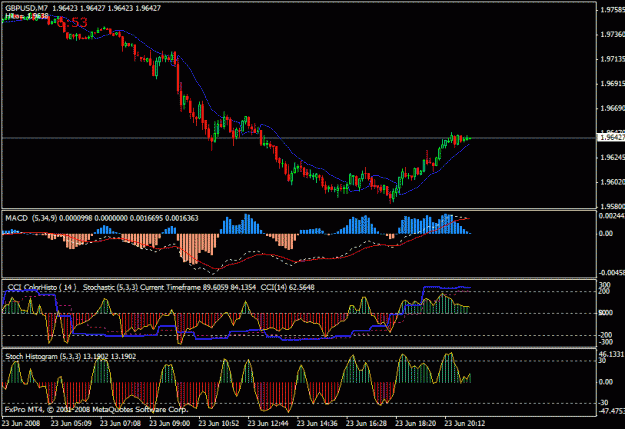The image size is (625, 429).
Task: Click 1.96915 on the price scale
Action: pyautogui.click(x=613, y=84)
